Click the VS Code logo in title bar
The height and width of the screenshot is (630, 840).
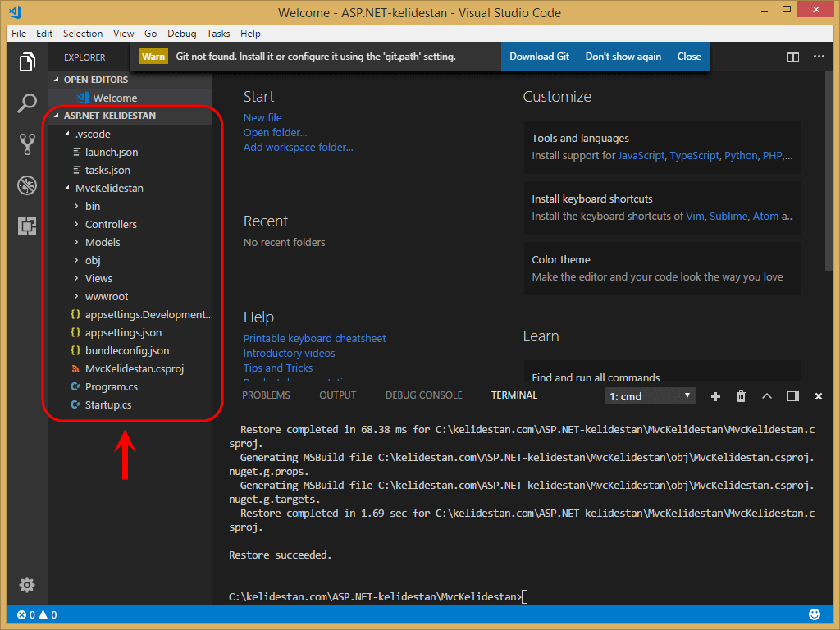15,11
